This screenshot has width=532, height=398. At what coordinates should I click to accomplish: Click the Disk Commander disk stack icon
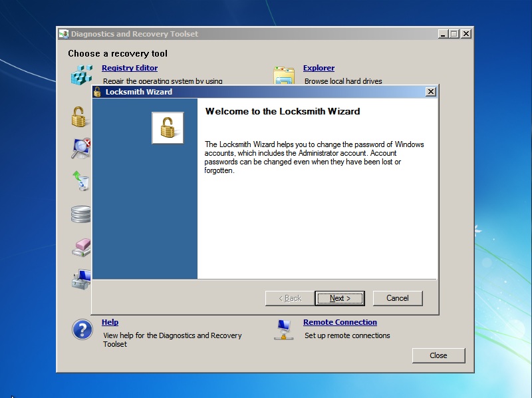[81, 214]
